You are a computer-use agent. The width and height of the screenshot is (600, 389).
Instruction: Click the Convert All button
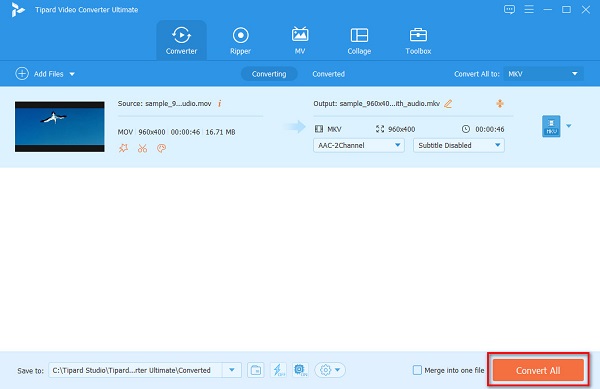538,370
